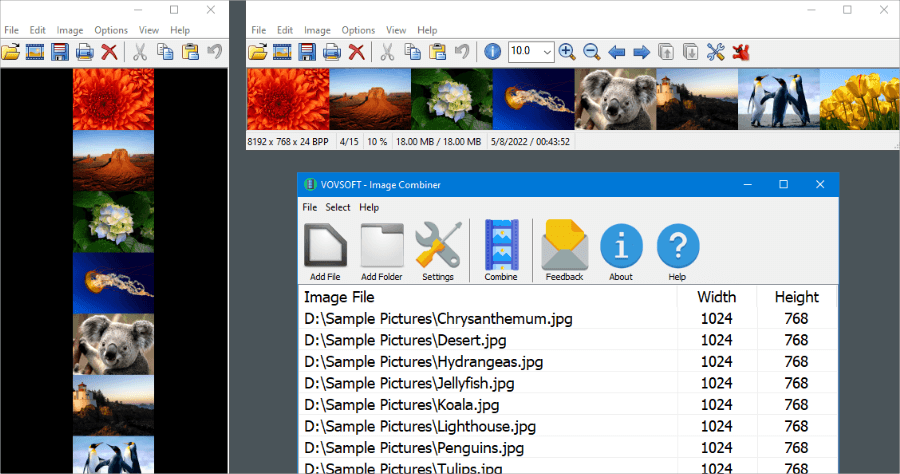This screenshot has height=474, width=900.
Task: Open Edit menu in right viewer window
Action: click(x=285, y=30)
